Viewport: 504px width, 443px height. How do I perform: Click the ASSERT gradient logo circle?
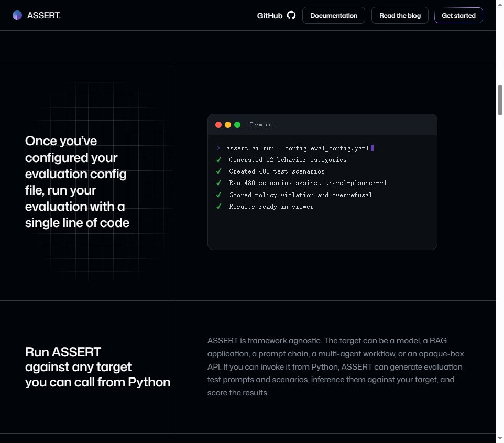pyautogui.click(x=17, y=15)
